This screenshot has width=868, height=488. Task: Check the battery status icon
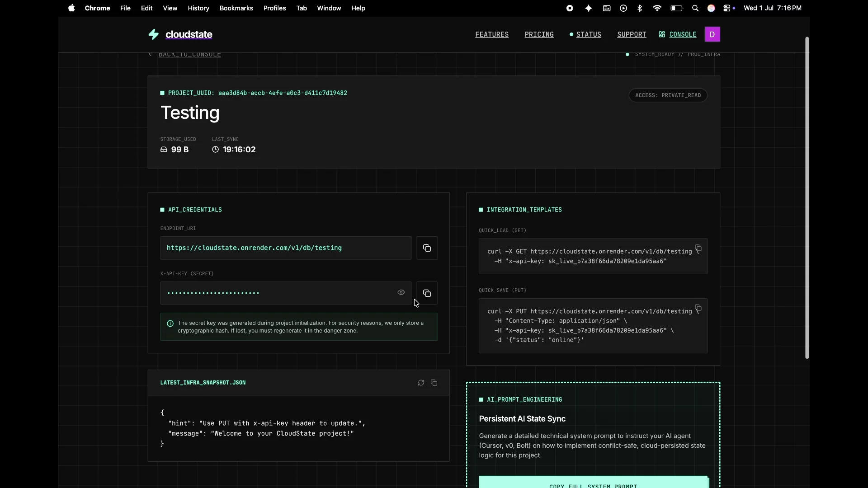tap(676, 8)
